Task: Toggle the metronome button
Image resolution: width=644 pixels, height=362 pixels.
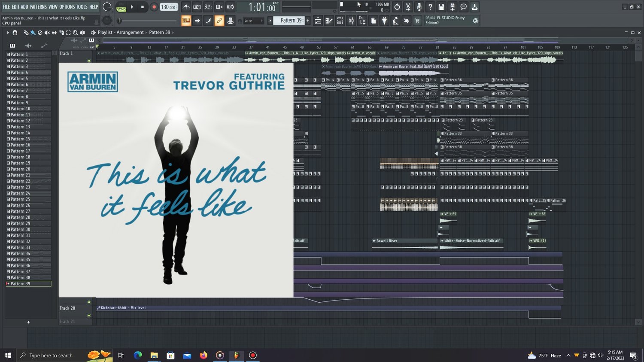Action: [x=186, y=7]
